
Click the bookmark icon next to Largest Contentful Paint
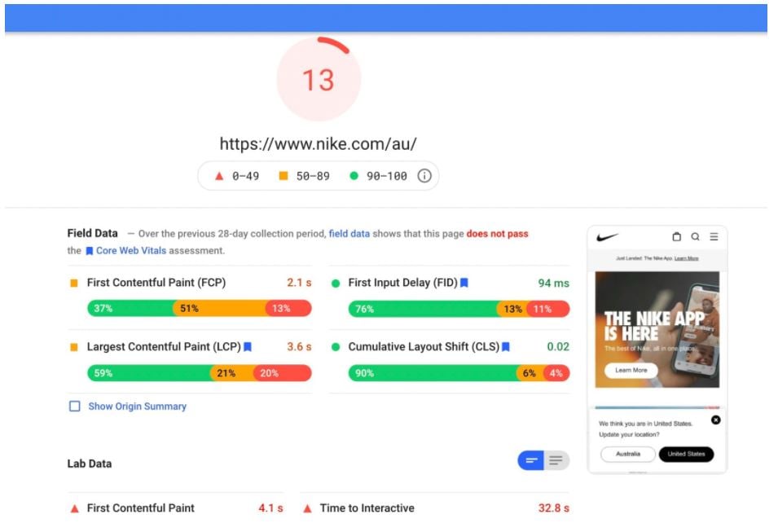pos(248,347)
